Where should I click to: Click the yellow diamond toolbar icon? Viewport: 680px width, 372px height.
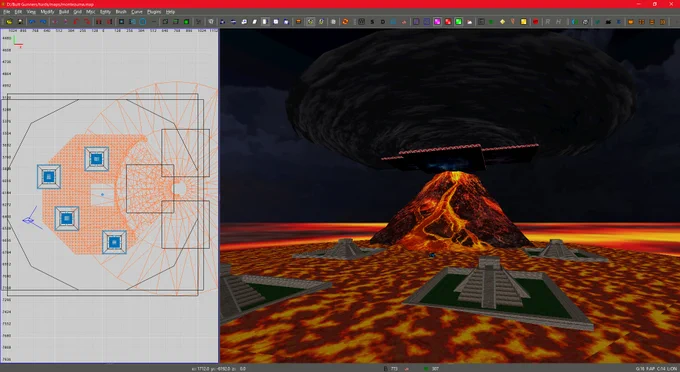coord(502,21)
